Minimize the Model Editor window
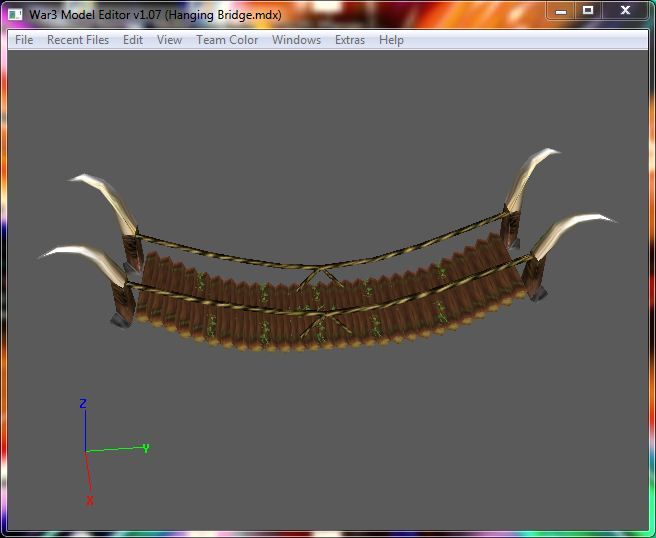The height and width of the screenshot is (538, 656). 561,10
